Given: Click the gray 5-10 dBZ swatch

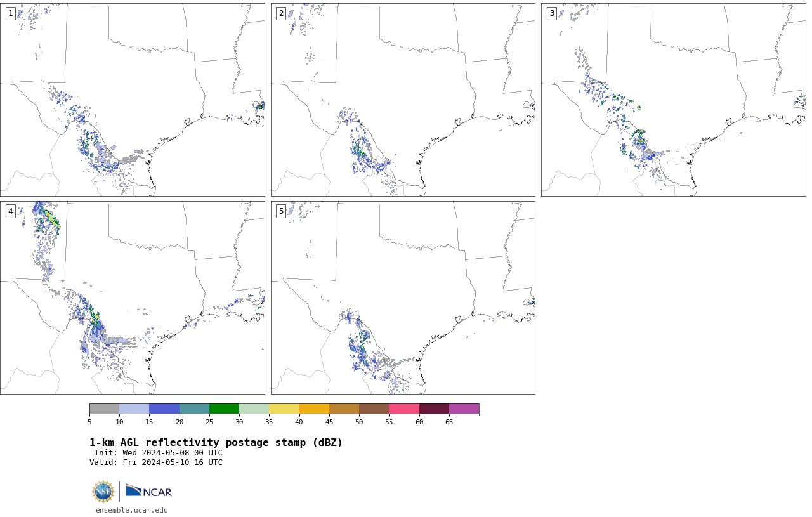Looking at the screenshot, I should (104, 409).
